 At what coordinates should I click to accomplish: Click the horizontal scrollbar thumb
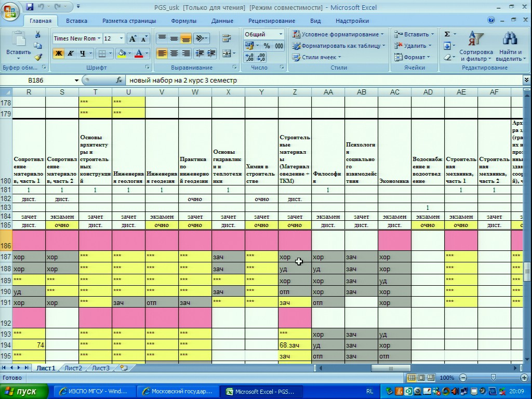391,368
